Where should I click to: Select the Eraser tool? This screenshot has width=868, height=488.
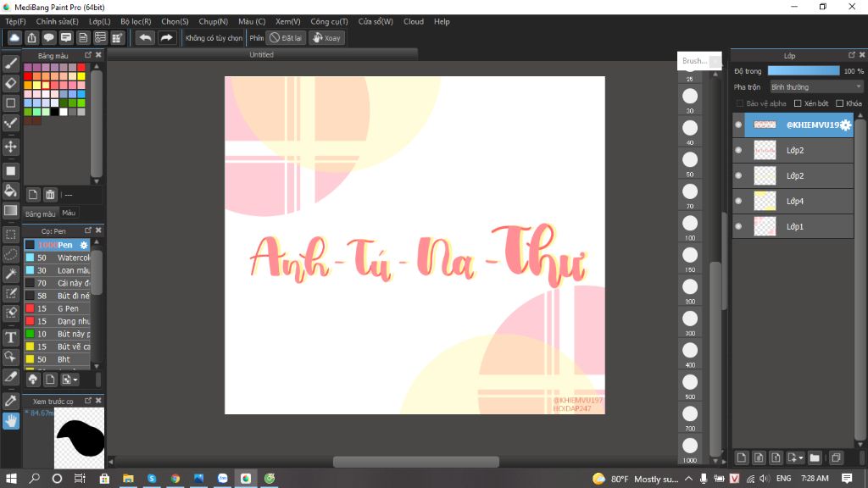pyautogui.click(x=10, y=83)
